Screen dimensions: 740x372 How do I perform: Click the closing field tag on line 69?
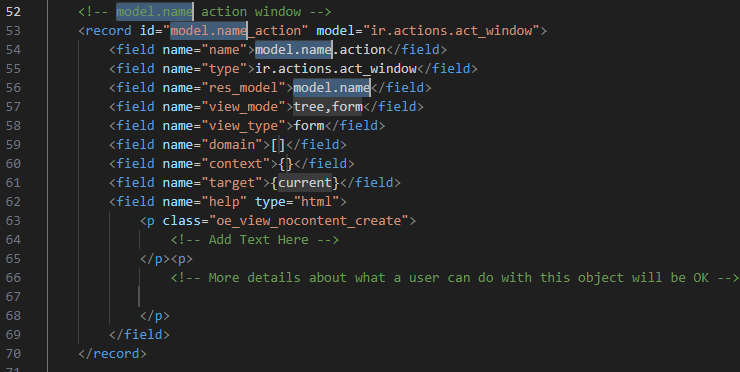point(139,334)
